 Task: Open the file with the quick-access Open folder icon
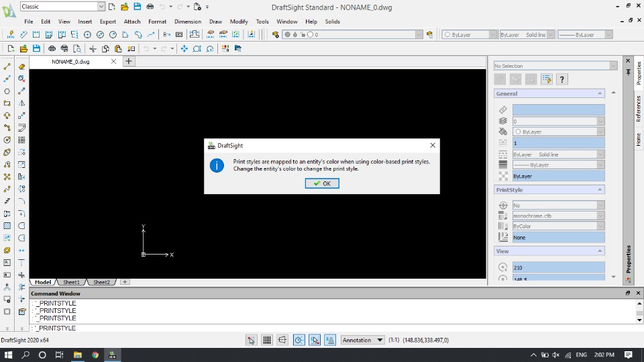pos(125,7)
